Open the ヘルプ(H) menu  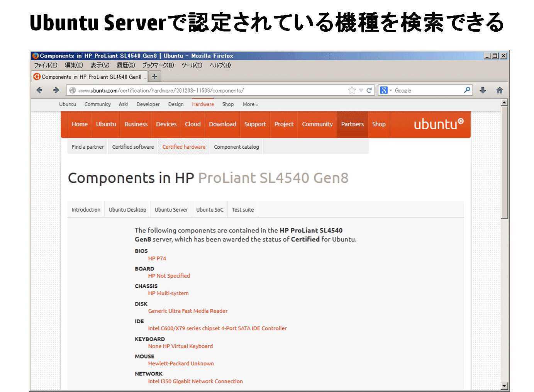click(x=220, y=65)
